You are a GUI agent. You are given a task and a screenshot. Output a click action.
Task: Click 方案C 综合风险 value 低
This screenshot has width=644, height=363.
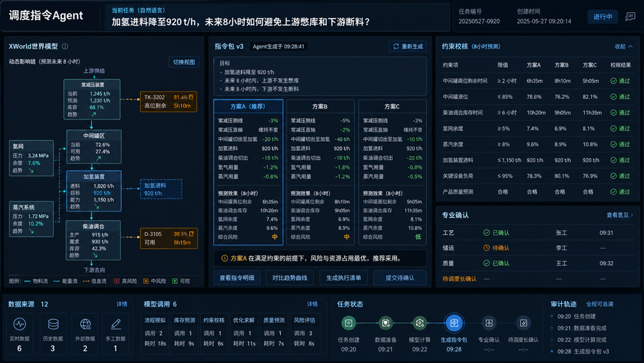[x=418, y=237]
